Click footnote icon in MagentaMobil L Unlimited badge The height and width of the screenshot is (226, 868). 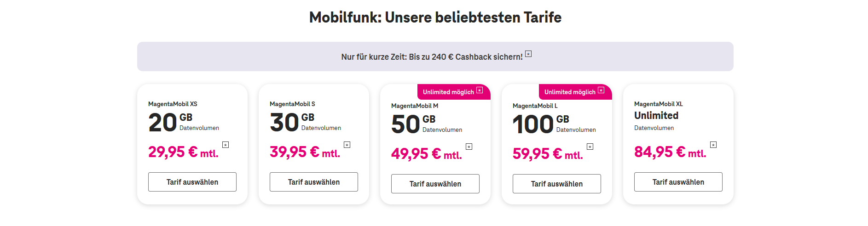601,90
